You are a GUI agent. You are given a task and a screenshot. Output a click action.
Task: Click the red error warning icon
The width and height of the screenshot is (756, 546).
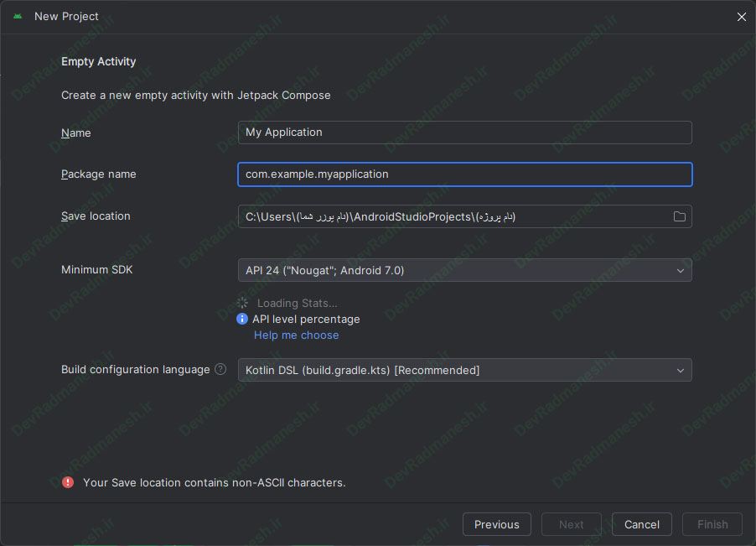(68, 482)
